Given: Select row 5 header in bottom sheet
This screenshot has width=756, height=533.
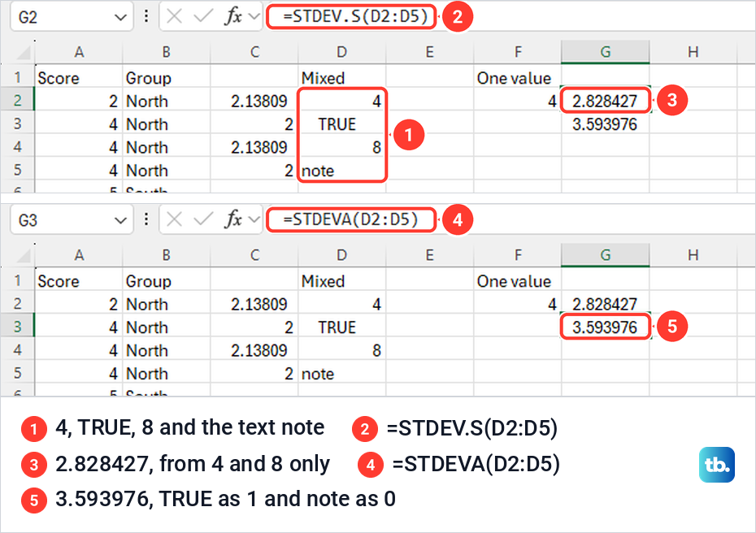Looking at the screenshot, I should [x=17, y=373].
